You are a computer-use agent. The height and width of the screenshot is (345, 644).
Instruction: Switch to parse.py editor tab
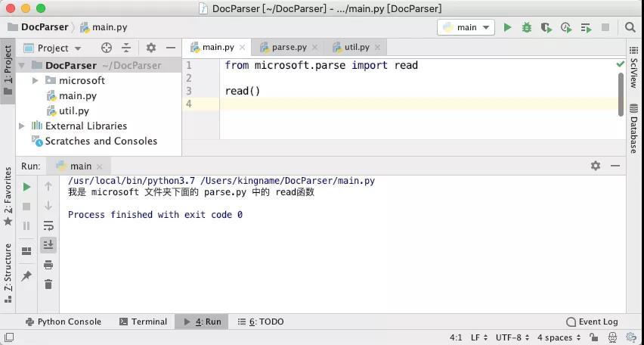pyautogui.click(x=289, y=48)
